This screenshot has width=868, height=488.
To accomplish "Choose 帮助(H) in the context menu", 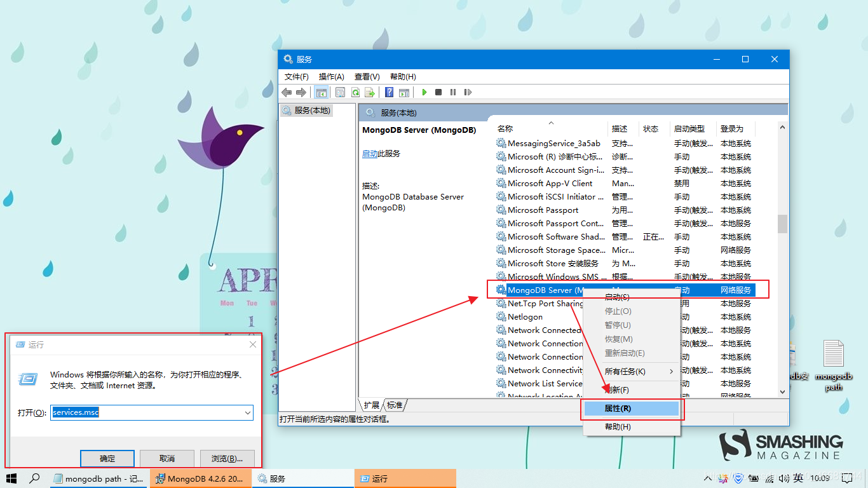I will coord(631,427).
